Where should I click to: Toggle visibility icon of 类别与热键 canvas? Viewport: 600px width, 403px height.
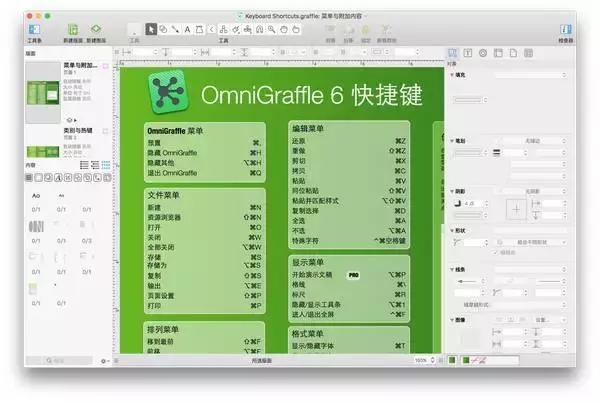(x=105, y=131)
